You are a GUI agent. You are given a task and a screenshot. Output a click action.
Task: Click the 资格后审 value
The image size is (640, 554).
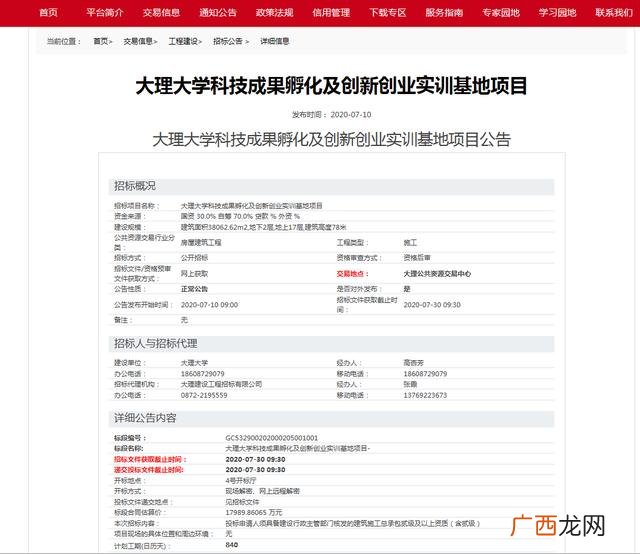point(417,258)
